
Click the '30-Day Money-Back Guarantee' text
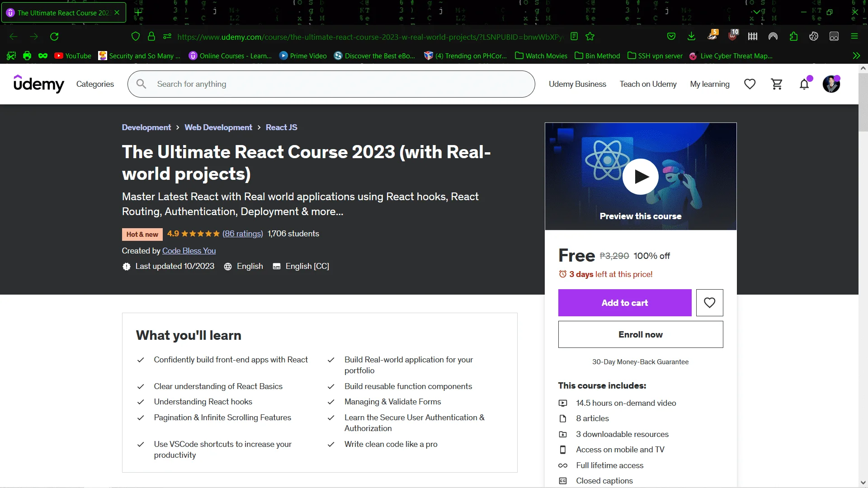pyautogui.click(x=641, y=362)
